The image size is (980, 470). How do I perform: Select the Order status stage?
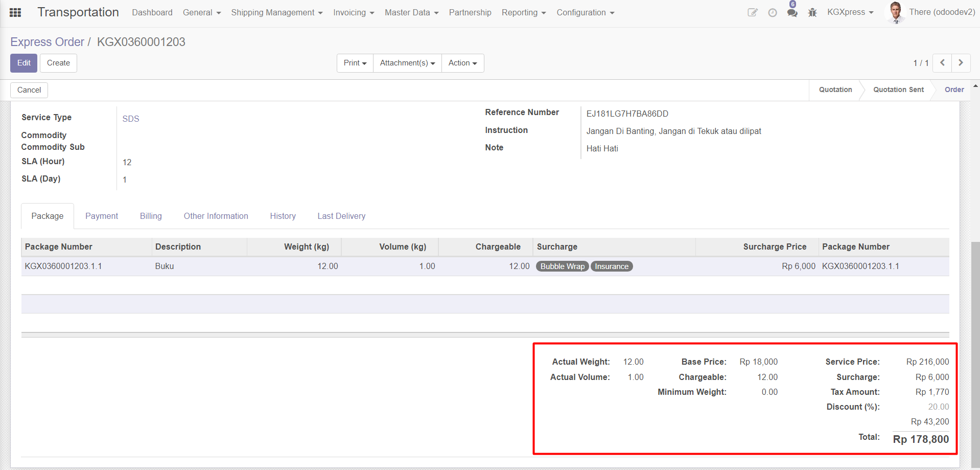click(x=954, y=89)
